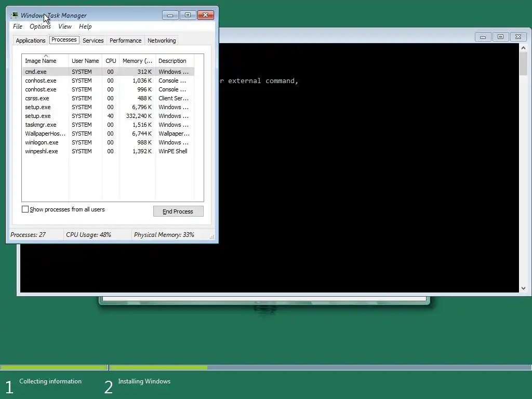Click the End Process button

pyautogui.click(x=178, y=211)
